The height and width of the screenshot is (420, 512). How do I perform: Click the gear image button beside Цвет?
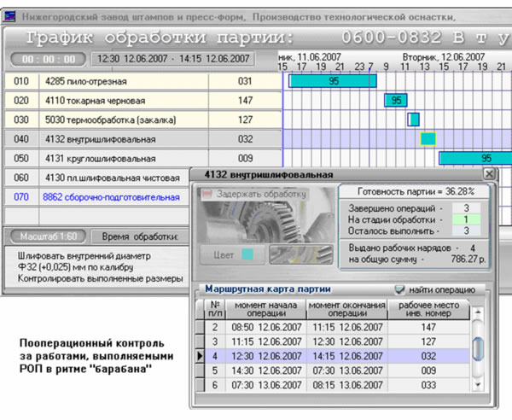point(301,254)
